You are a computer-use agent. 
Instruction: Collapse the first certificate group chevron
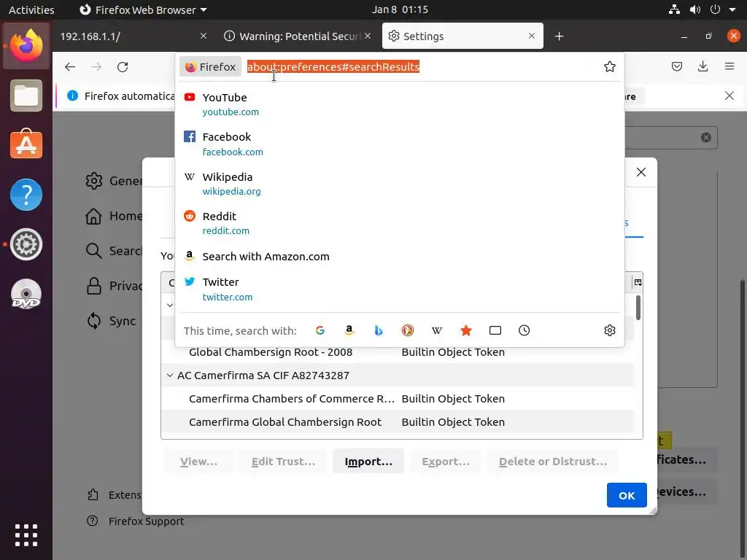[x=169, y=305]
